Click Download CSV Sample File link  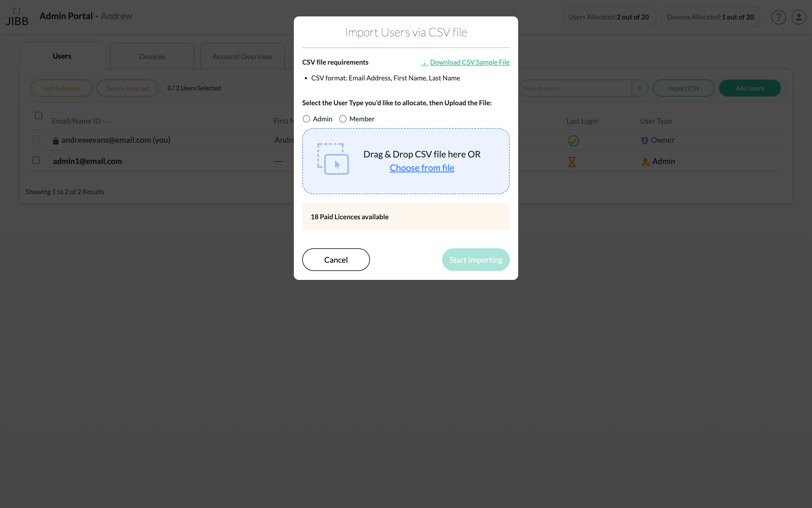point(470,62)
